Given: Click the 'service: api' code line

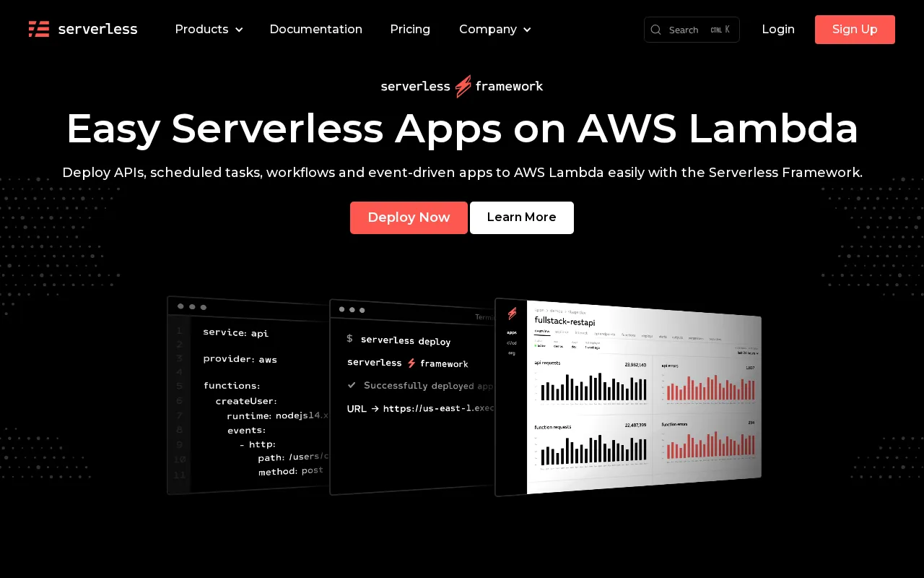Looking at the screenshot, I should coord(235,332).
